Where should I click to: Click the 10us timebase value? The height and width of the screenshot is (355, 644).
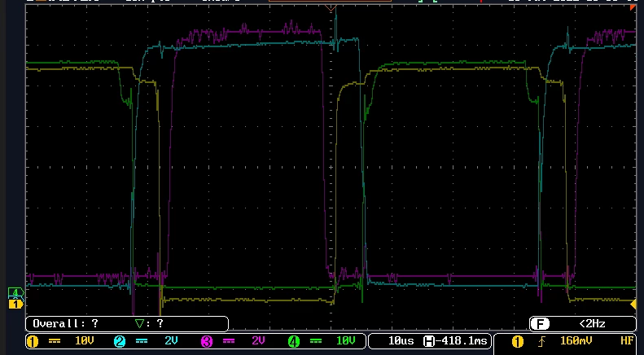(401, 340)
